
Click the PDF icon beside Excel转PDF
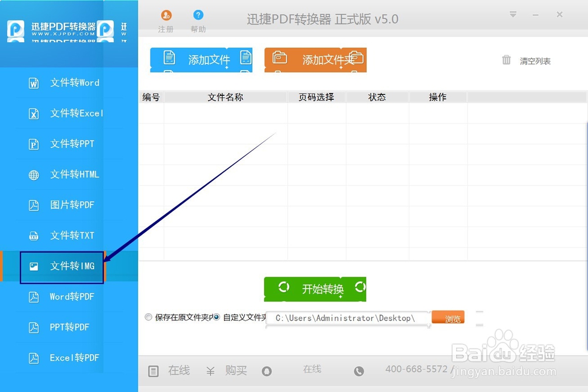pos(34,359)
